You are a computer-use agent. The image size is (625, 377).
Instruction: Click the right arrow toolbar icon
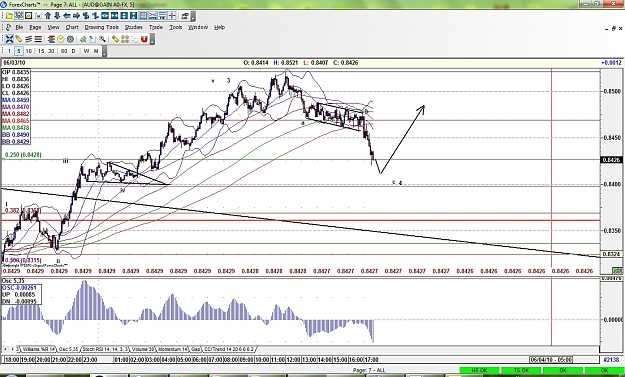pyautogui.click(x=76, y=16)
